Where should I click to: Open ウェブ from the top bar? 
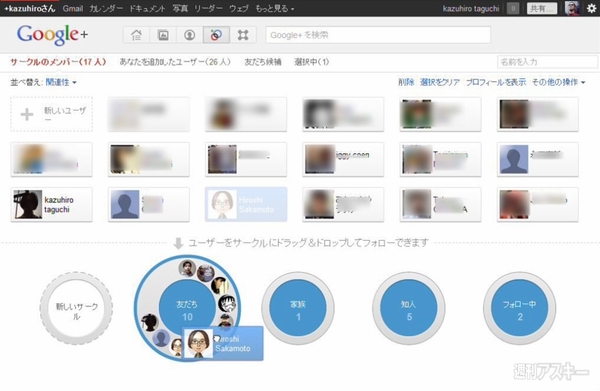[x=239, y=8]
